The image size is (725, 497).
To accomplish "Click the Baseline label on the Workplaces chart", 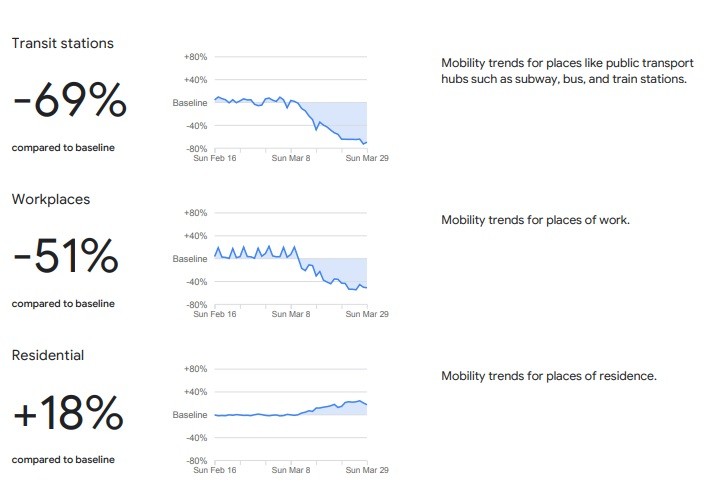I will click(x=190, y=259).
